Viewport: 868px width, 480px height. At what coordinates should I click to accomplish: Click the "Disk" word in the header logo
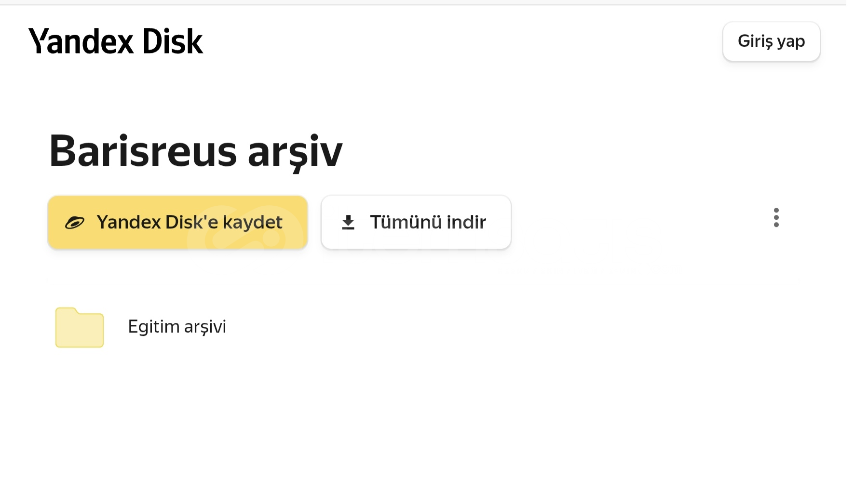pyautogui.click(x=173, y=41)
